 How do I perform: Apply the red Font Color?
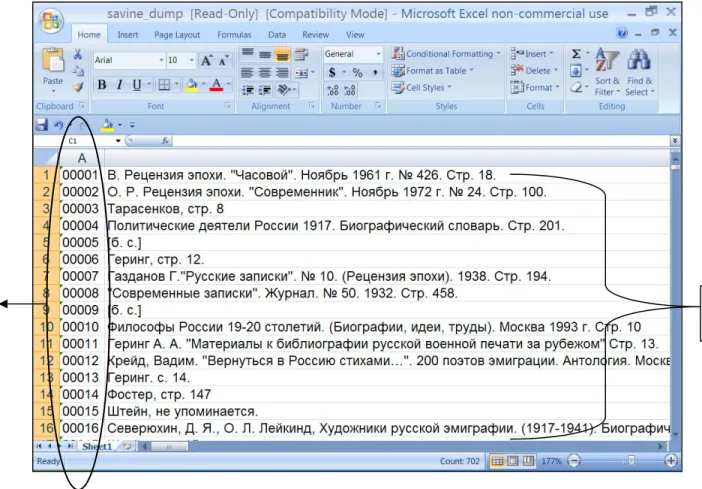(216, 85)
